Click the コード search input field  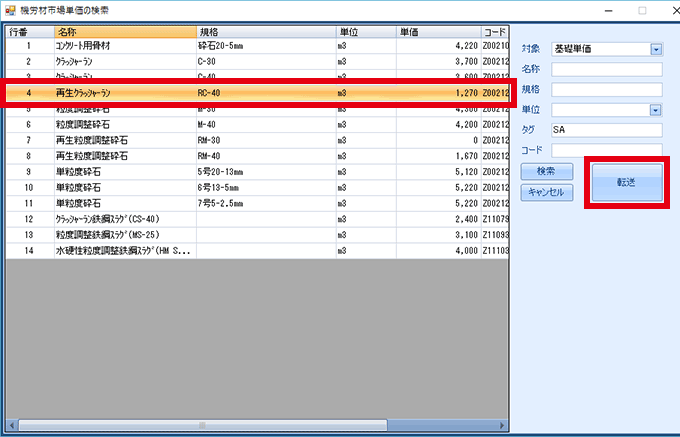click(x=607, y=150)
